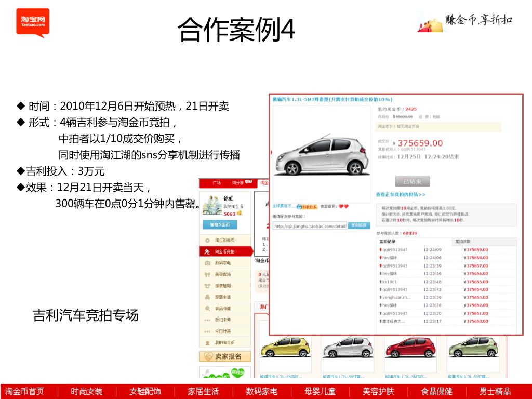Click bid price ¥375650.00 in records table
Viewport: 532px width, 399px height.
click(476, 321)
